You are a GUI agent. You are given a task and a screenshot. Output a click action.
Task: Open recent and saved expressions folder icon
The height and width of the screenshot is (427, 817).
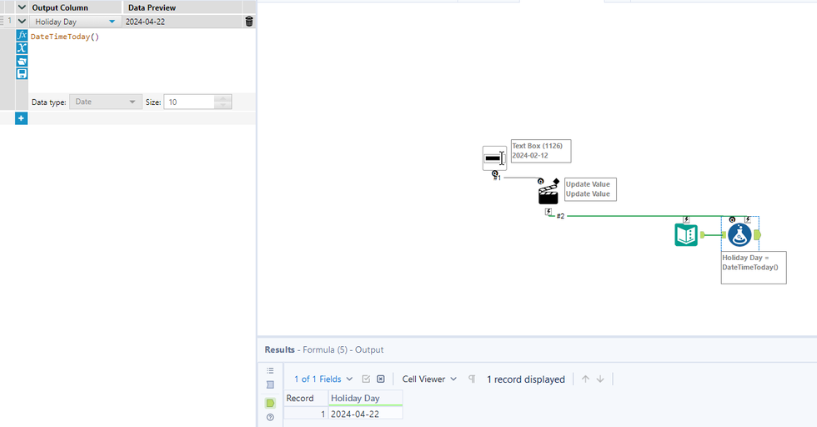tap(21, 61)
